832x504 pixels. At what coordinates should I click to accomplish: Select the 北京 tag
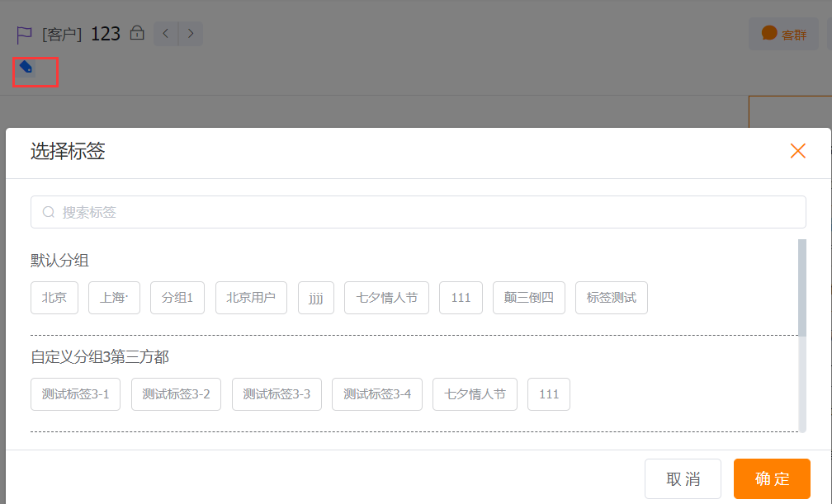coord(54,298)
